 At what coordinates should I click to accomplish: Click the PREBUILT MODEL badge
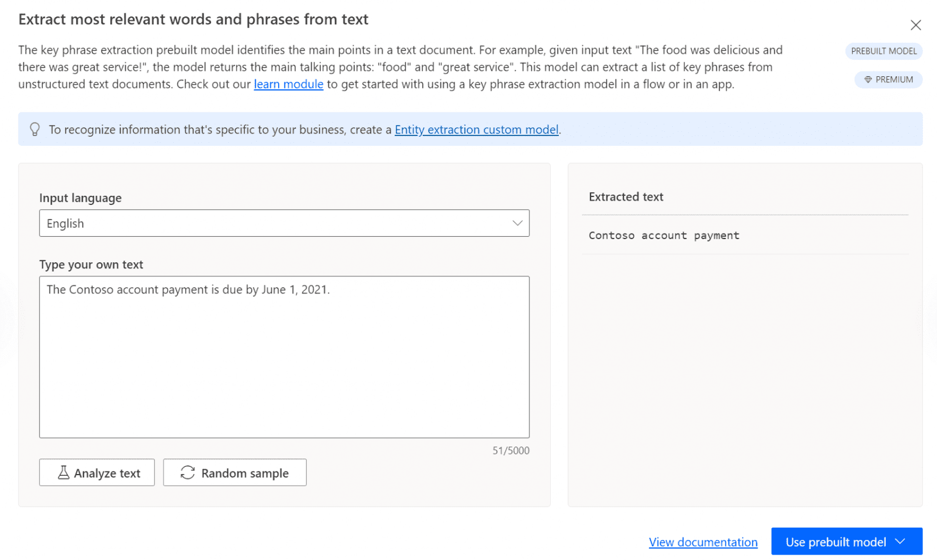point(883,51)
